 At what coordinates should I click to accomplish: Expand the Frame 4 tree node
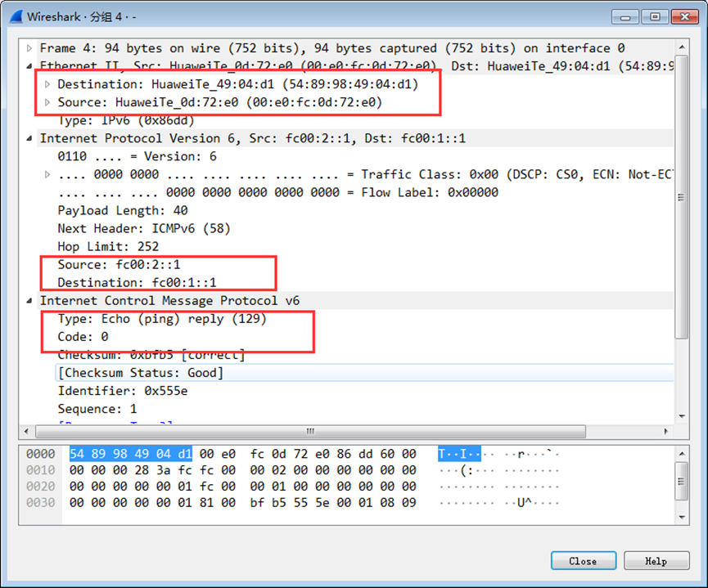point(29,48)
